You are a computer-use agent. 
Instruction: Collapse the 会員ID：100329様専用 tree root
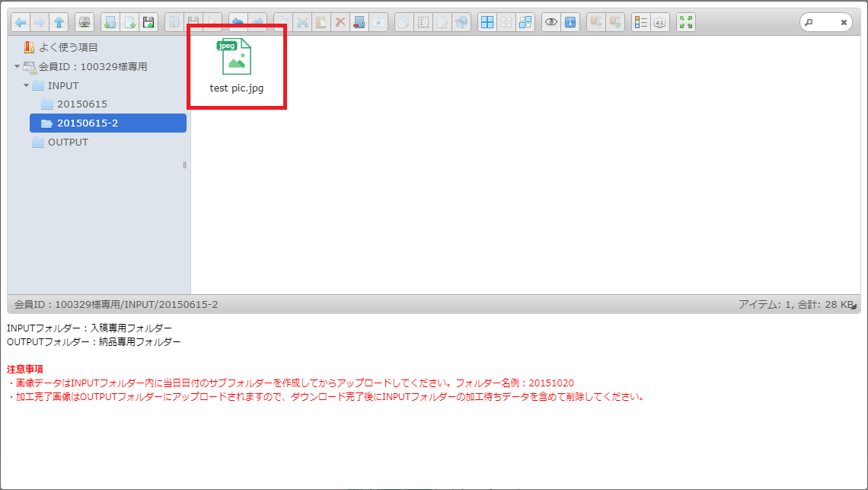click(18, 67)
